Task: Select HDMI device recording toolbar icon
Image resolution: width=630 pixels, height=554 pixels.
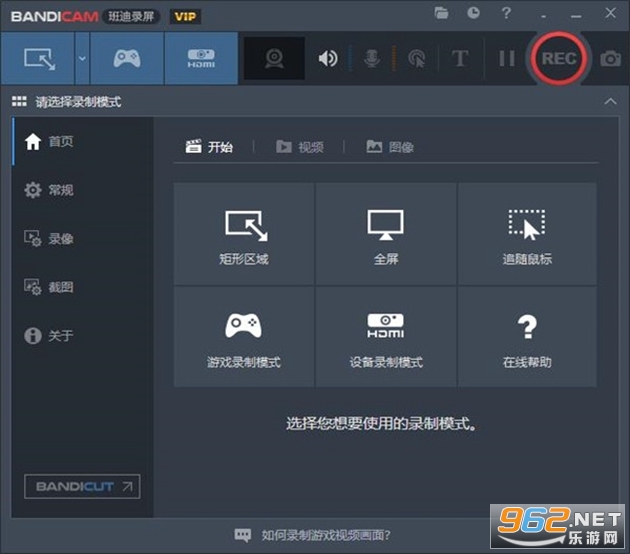Action: click(x=201, y=58)
